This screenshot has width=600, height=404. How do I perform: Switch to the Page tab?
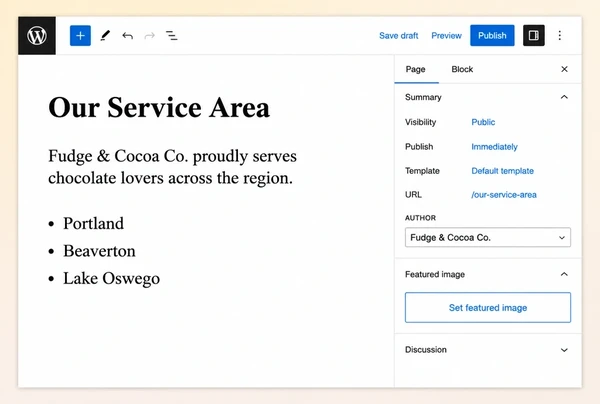click(x=416, y=69)
